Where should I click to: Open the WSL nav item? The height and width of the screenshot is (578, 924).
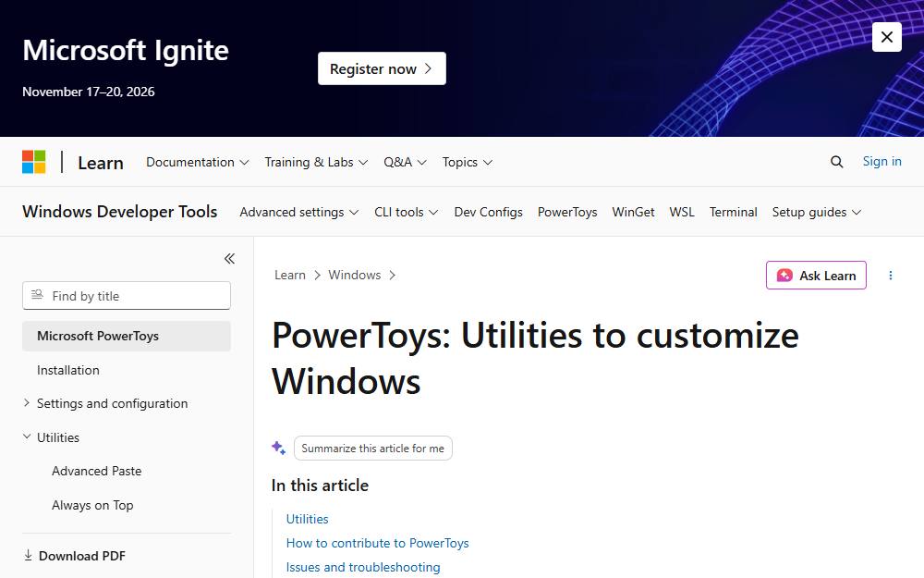click(682, 213)
